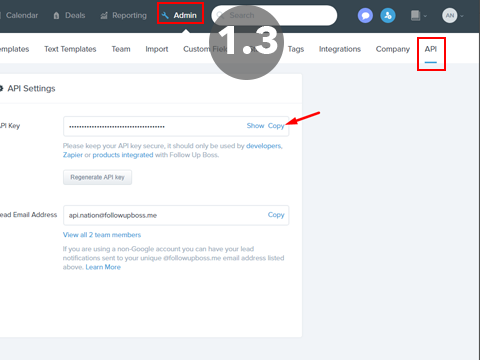The width and height of the screenshot is (480, 360).
Task: Open the Zapier link
Action: (x=73, y=155)
